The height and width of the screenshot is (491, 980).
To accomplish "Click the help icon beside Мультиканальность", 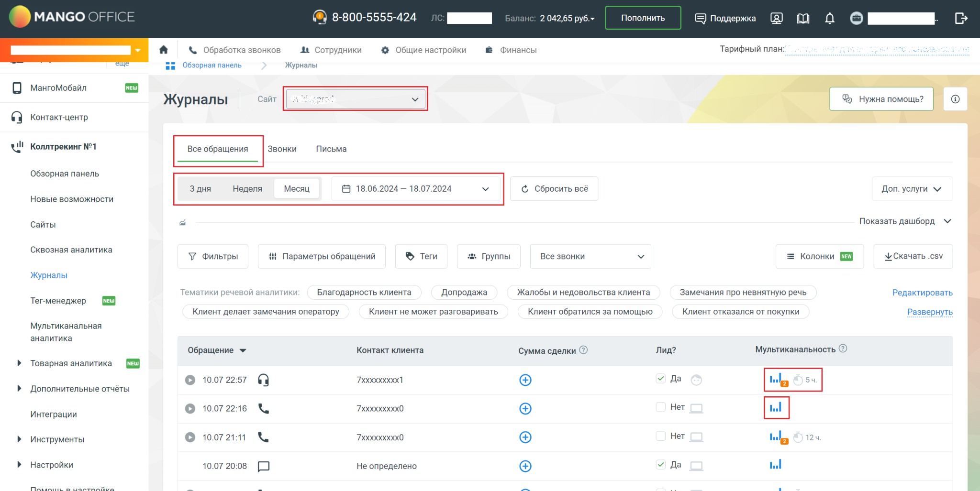I will (843, 349).
